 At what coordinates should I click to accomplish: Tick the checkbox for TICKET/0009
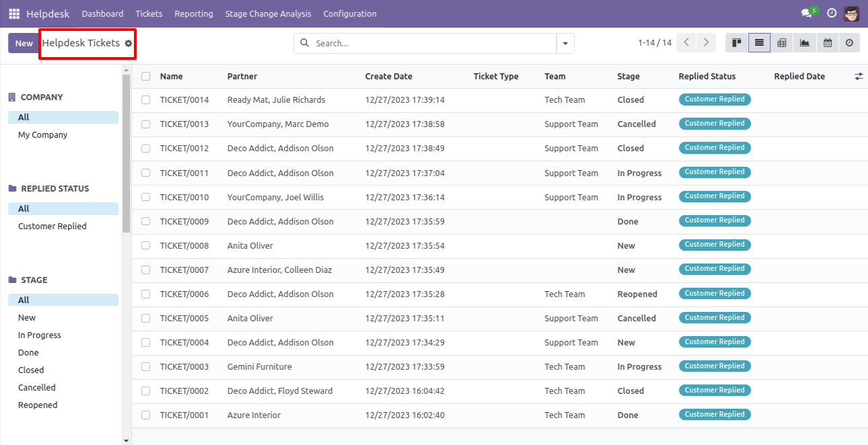click(146, 221)
